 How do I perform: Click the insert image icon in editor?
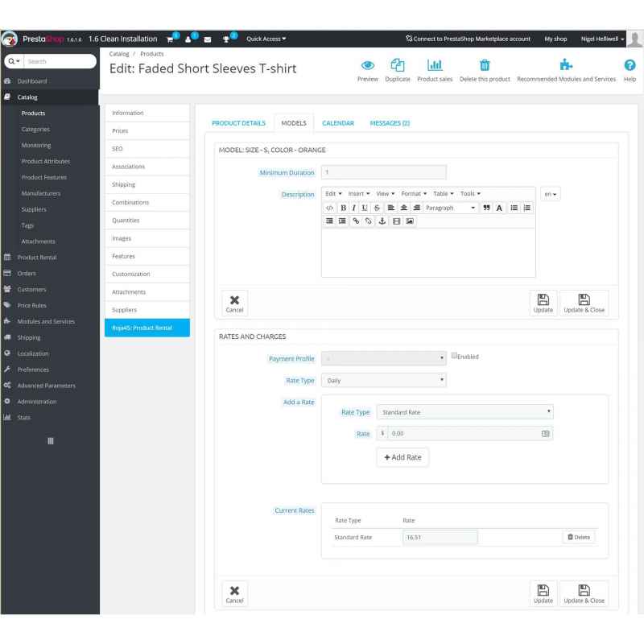[410, 221]
